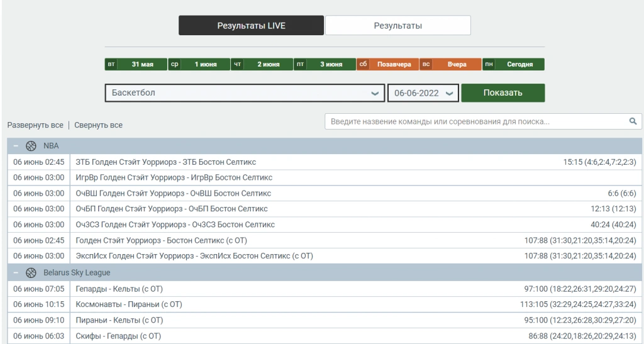Screen dimensions: 644x344
Task: Click the Свернуть все link
Action: point(98,125)
